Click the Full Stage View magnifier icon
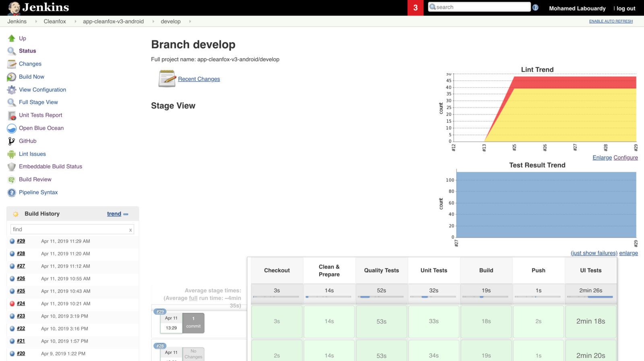Image resolution: width=644 pixels, height=361 pixels. (12, 103)
